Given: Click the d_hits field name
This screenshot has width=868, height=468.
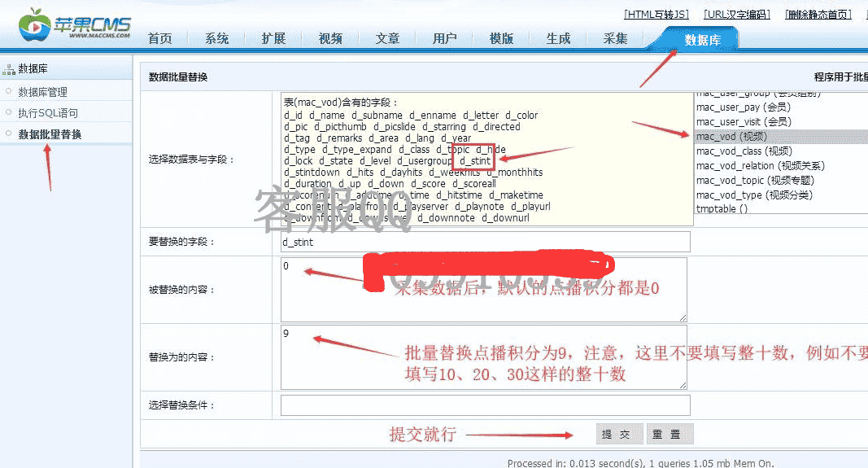Looking at the screenshot, I should coord(360,173).
